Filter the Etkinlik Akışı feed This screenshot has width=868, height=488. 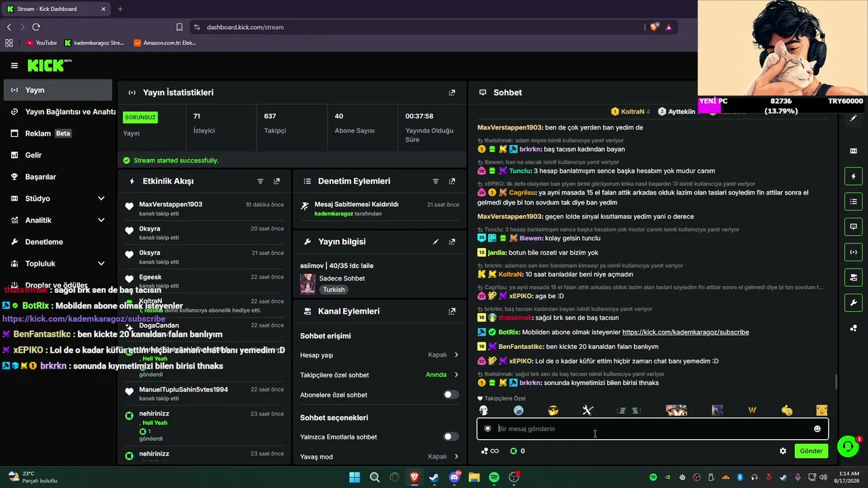coord(260,182)
